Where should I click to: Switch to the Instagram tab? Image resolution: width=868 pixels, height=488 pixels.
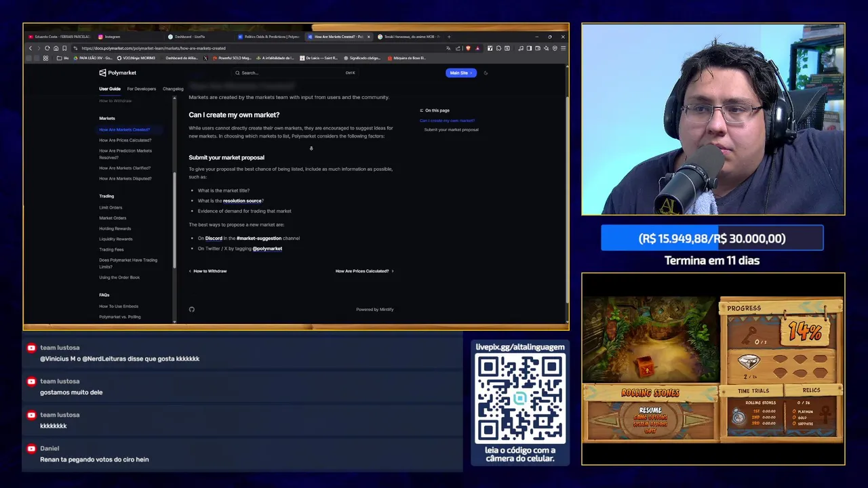click(130, 37)
